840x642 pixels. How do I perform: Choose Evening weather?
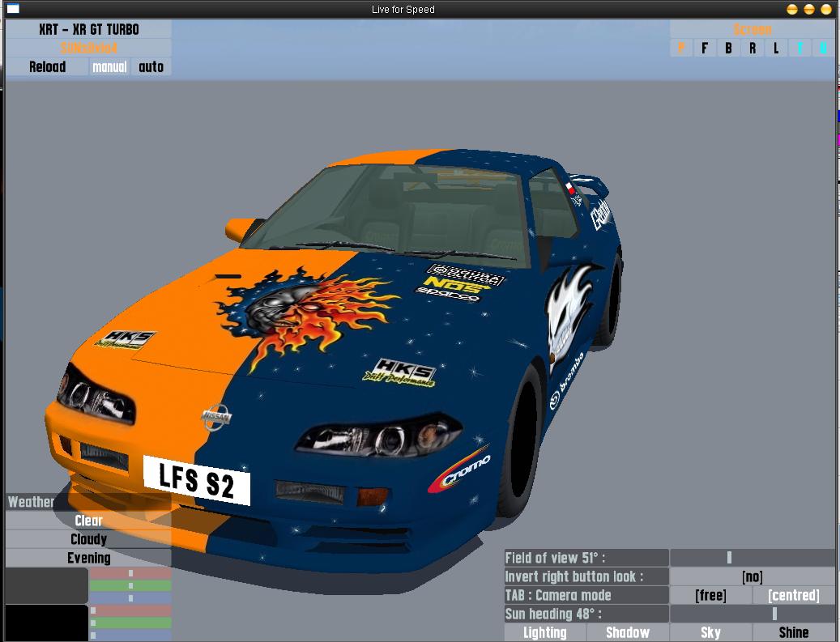pos(89,558)
